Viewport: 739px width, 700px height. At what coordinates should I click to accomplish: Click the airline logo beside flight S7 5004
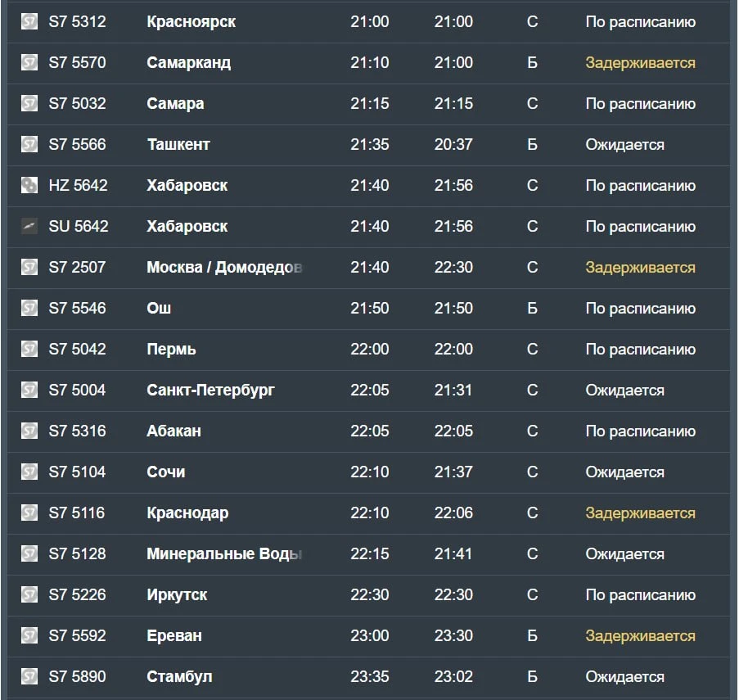tap(29, 390)
